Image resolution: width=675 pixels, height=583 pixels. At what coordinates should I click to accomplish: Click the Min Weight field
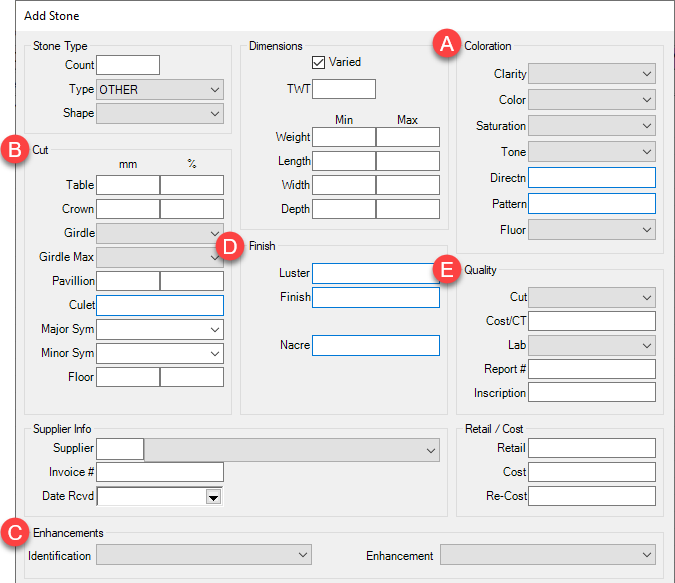tap(343, 137)
